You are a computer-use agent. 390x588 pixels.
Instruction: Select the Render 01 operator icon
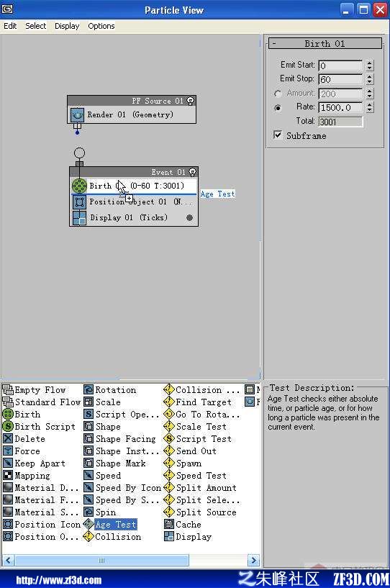(x=77, y=114)
